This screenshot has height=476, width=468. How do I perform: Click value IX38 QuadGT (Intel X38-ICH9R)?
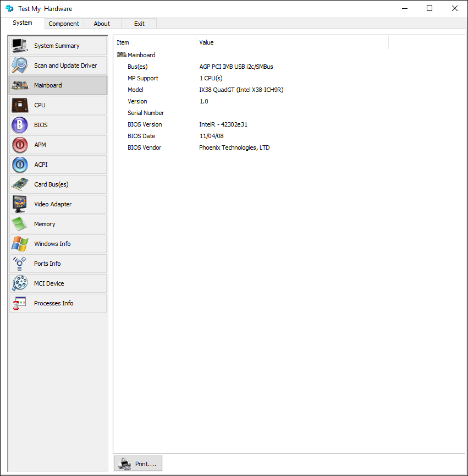pos(241,90)
